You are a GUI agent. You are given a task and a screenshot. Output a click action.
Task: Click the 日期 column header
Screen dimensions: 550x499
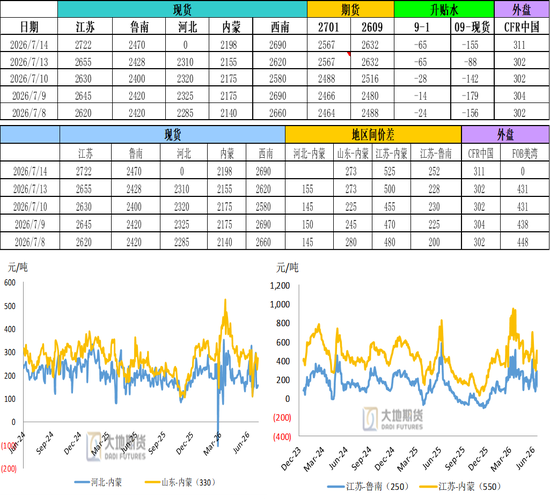click(x=29, y=27)
